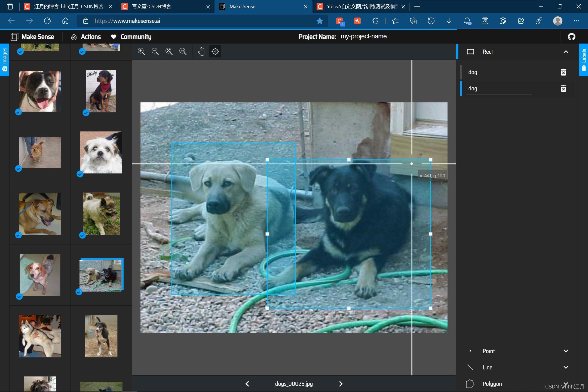
Task: Select the hand drag-image tool
Action: (201, 51)
